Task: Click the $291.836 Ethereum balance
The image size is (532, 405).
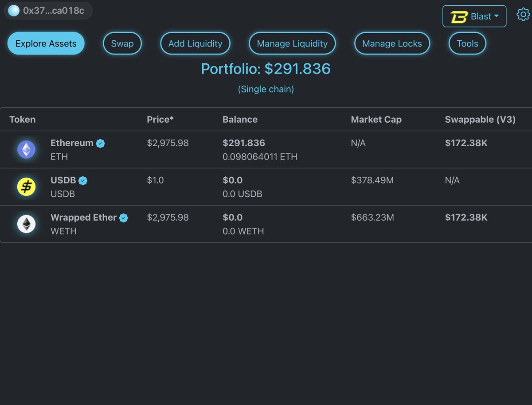Action: click(244, 143)
